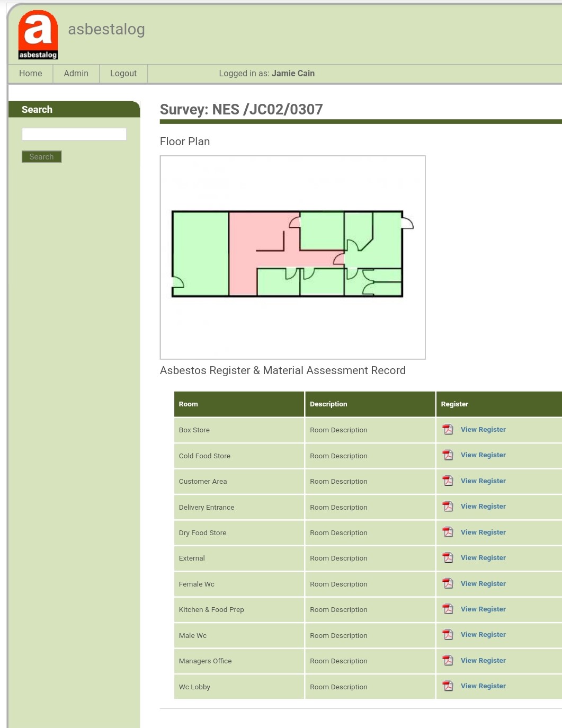This screenshot has height=728, width=562.
Task: Click Logout in the navigation bar
Action: 123,74
